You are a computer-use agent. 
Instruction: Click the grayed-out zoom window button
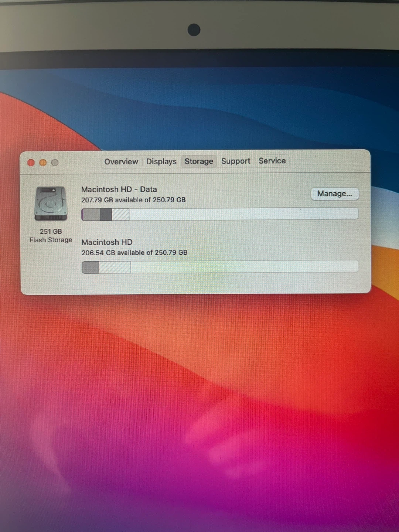(55, 163)
